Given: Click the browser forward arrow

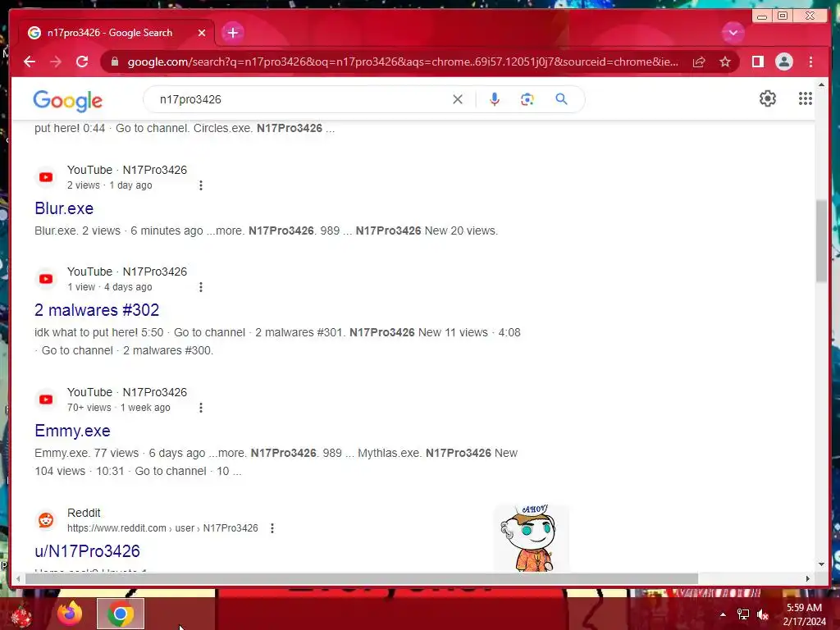Looking at the screenshot, I should pos(56,62).
